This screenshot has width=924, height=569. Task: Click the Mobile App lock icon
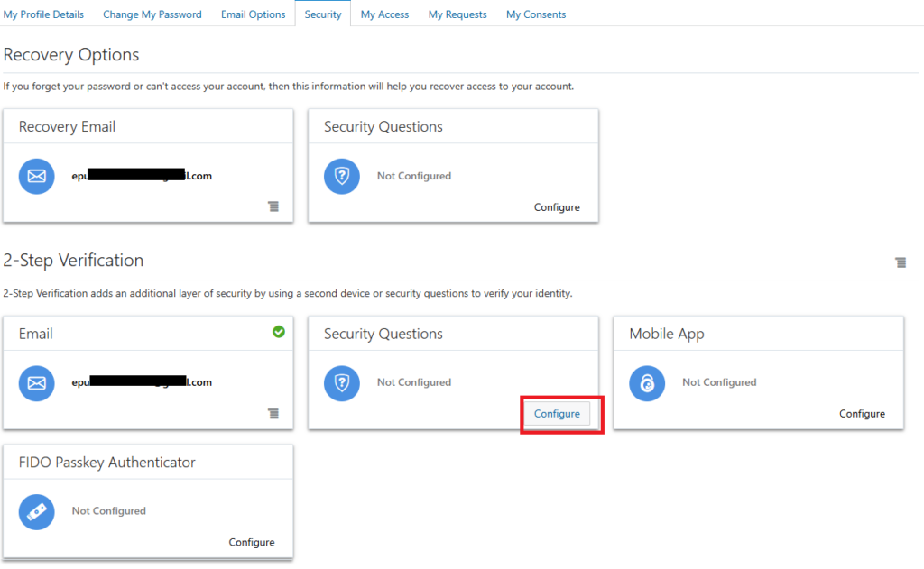click(x=647, y=383)
